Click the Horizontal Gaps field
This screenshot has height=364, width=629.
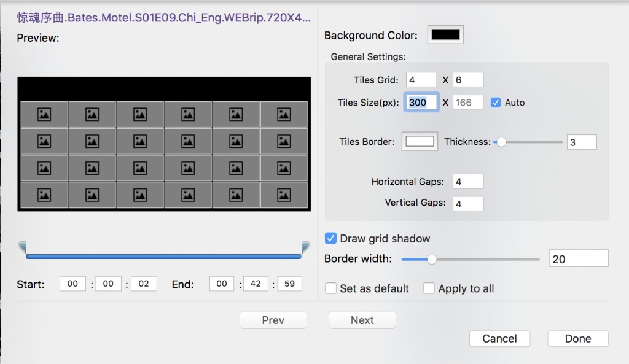point(467,182)
